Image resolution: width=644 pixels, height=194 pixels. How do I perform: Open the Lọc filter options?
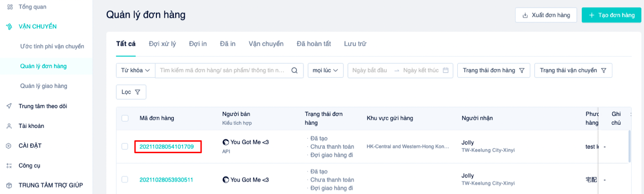[x=131, y=92]
